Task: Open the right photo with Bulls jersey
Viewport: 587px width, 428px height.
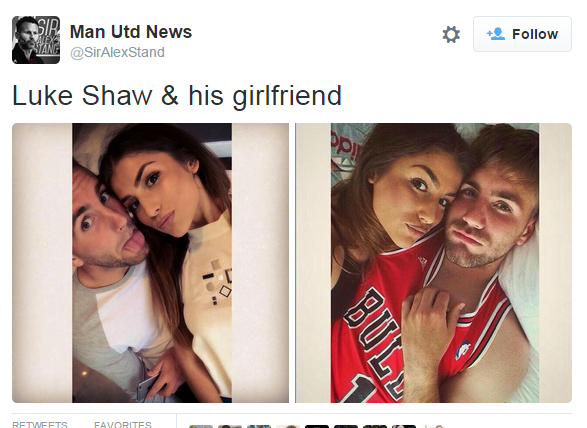Action: coord(434,263)
